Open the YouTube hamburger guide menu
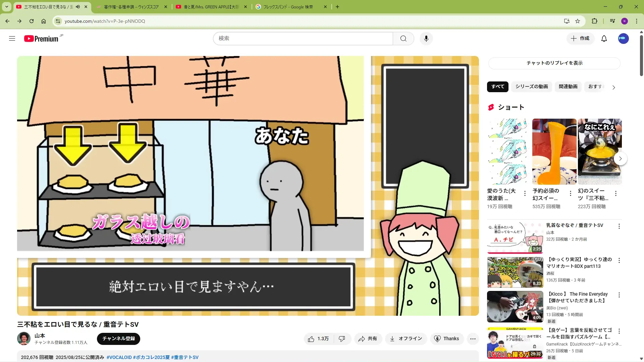 tap(12, 39)
